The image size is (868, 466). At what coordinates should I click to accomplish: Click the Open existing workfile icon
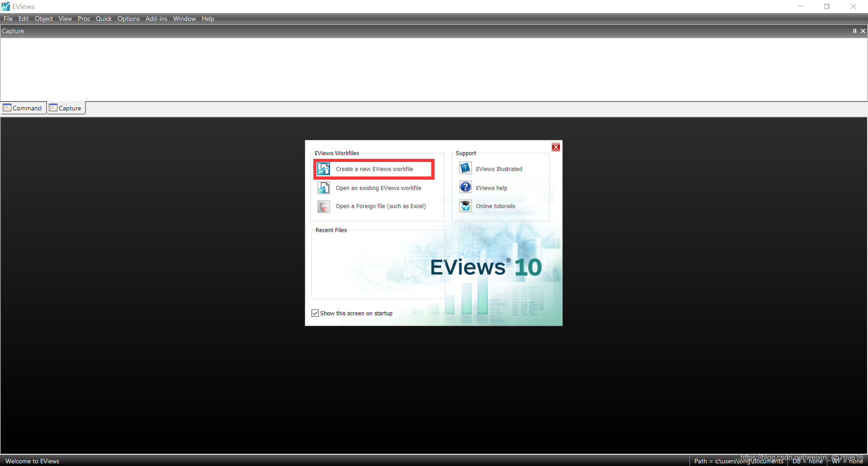324,188
